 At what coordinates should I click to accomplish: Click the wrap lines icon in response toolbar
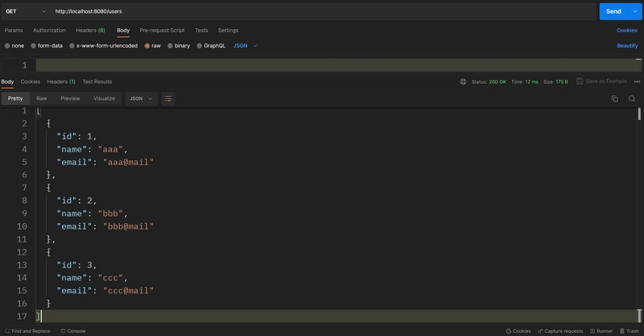pos(168,98)
